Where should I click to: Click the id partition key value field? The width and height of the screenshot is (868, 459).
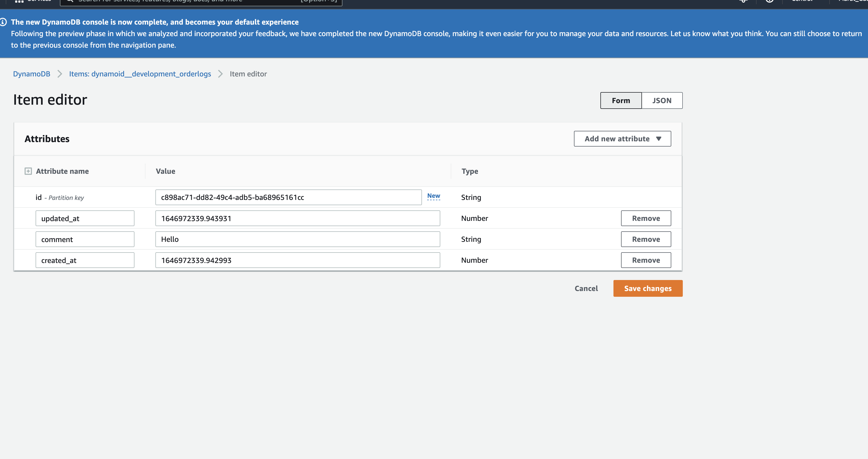coord(289,198)
